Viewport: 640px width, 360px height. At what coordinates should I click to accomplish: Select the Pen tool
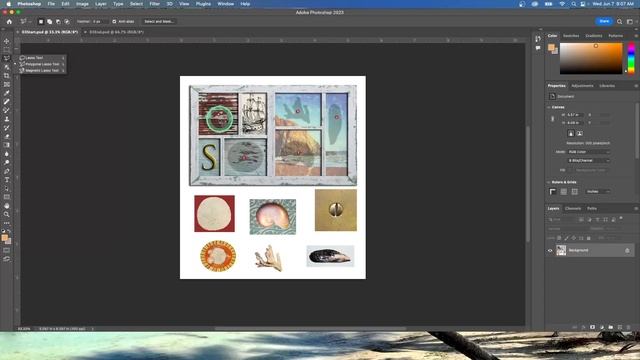coord(7,171)
